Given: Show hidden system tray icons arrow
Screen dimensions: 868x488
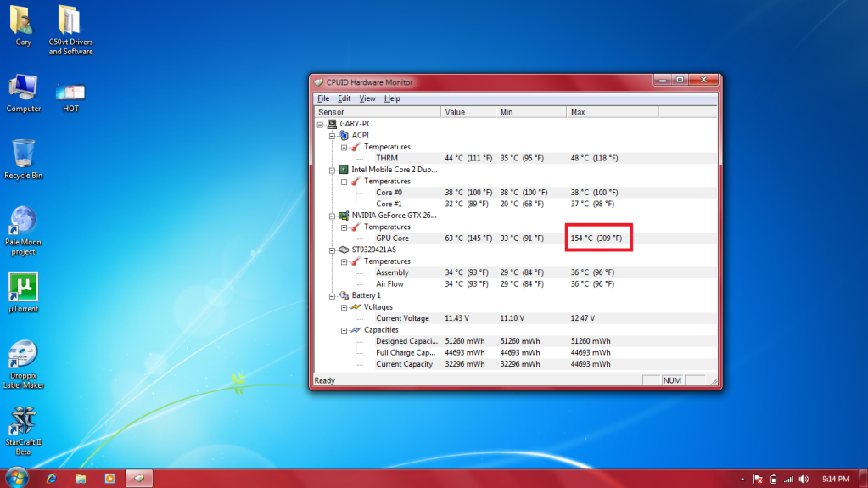Looking at the screenshot, I should [x=742, y=480].
